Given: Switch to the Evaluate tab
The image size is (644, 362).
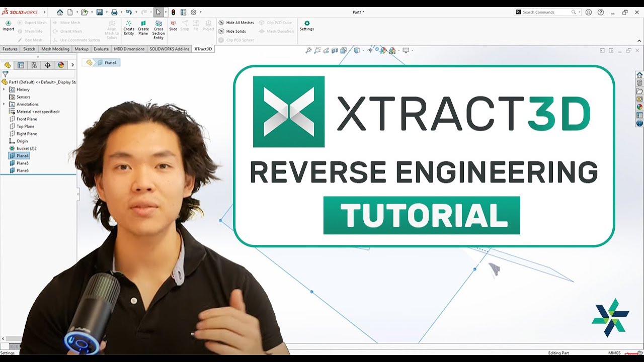Looking at the screenshot, I should (101, 49).
